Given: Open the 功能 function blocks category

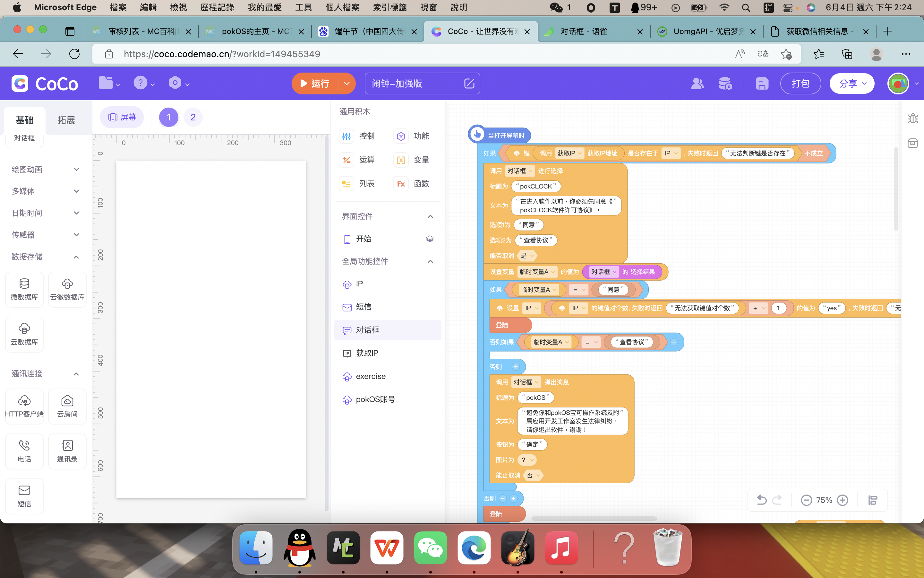Looking at the screenshot, I should coord(412,136).
